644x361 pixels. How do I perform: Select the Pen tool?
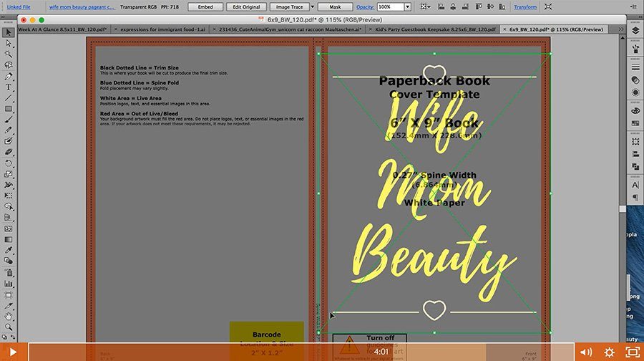coord(8,76)
